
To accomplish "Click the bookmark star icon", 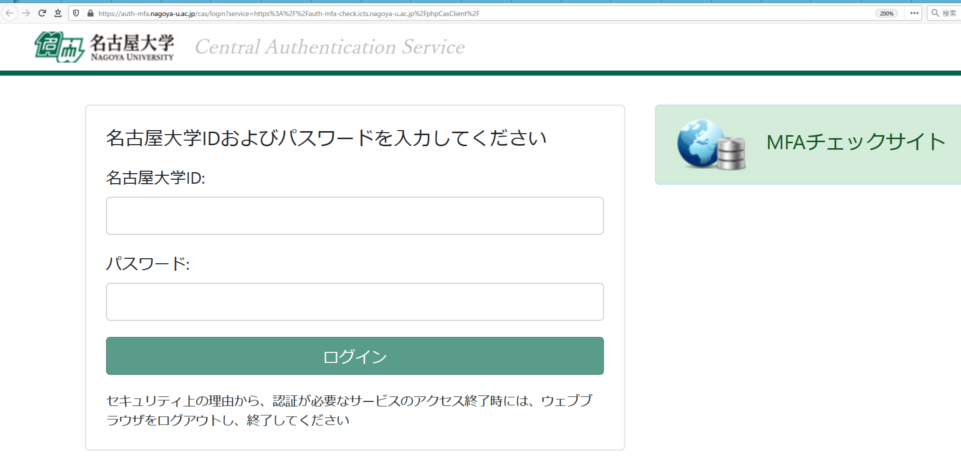I will tap(58, 13).
